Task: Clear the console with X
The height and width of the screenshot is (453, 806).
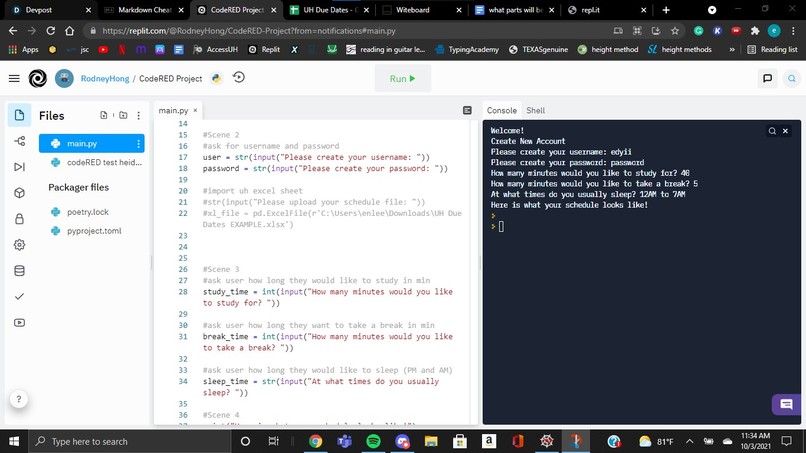Action: [785, 131]
